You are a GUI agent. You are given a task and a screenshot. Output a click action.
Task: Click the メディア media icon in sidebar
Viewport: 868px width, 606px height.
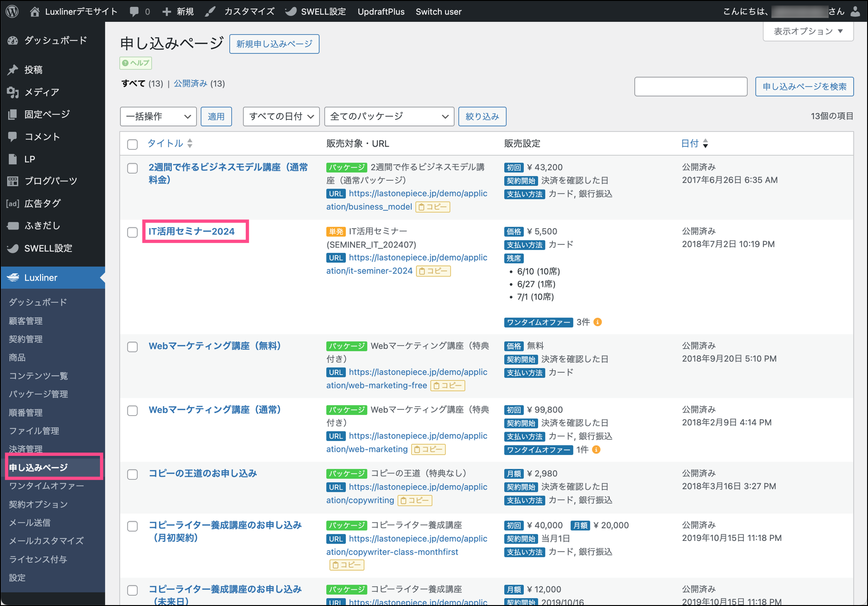tap(13, 92)
